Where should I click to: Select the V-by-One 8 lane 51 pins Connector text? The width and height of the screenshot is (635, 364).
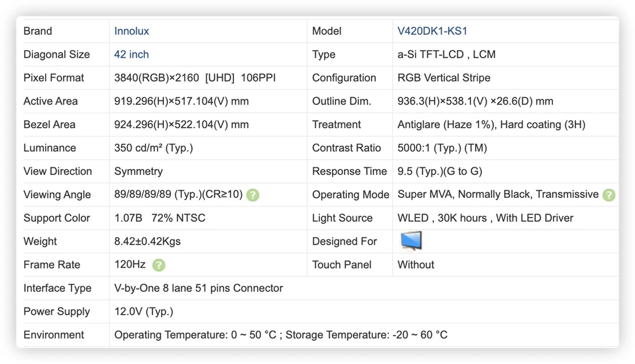pyautogui.click(x=199, y=288)
